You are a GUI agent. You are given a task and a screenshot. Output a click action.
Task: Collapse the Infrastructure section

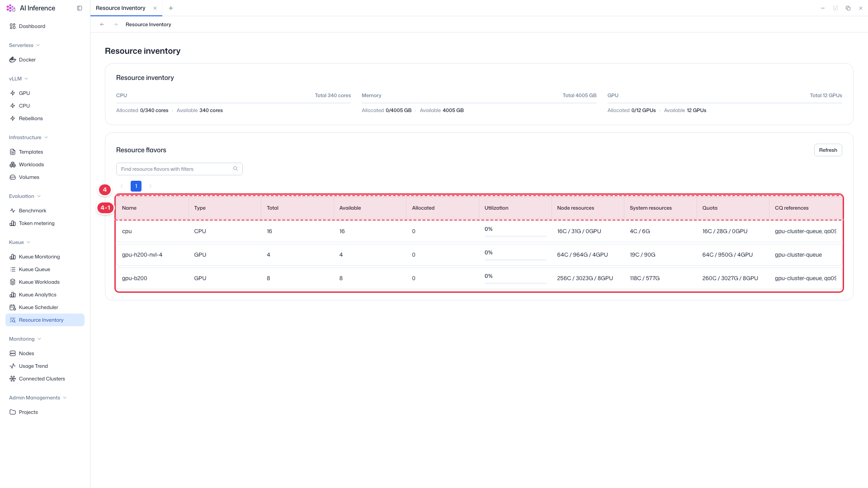tap(46, 137)
